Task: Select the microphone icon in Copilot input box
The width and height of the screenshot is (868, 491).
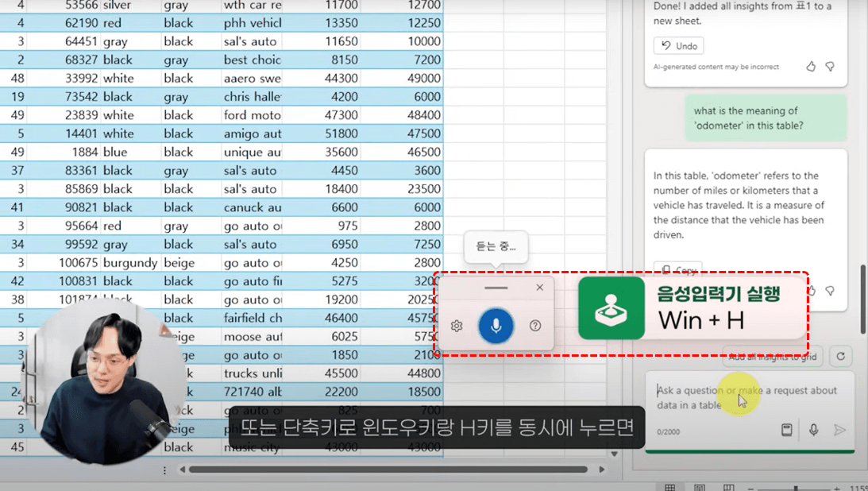Action: (x=814, y=429)
